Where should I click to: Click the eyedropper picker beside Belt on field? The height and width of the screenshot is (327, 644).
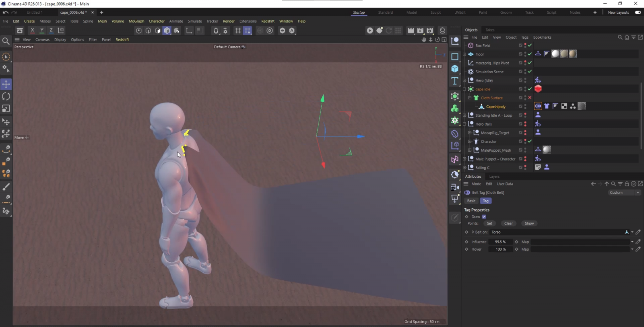coord(638,232)
